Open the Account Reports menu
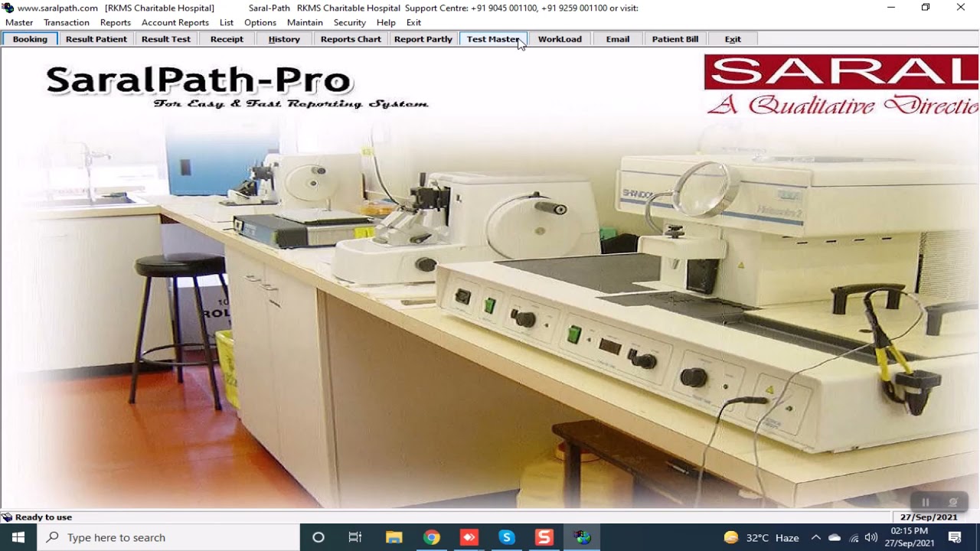The width and height of the screenshot is (980, 551). (175, 22)
